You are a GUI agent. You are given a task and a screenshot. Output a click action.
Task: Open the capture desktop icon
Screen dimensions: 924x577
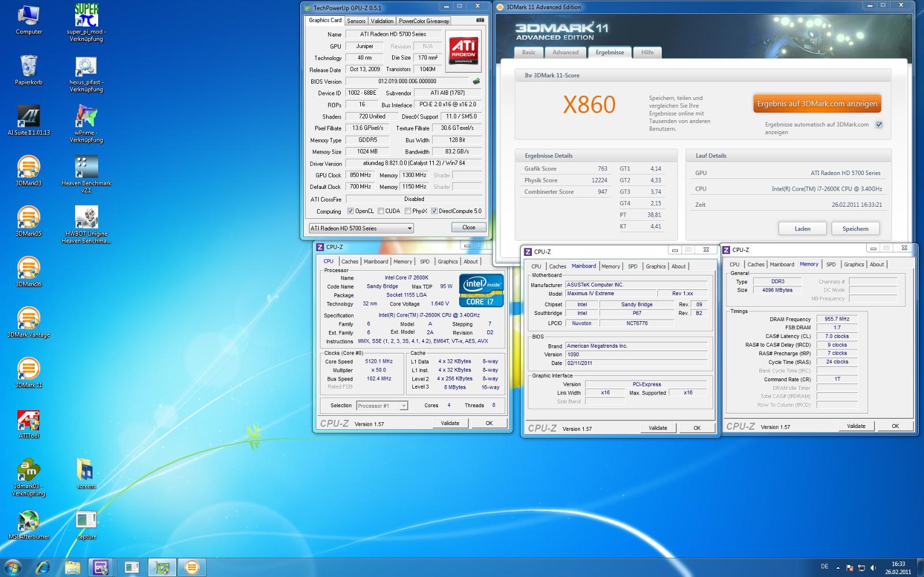[x=86, y=525]
